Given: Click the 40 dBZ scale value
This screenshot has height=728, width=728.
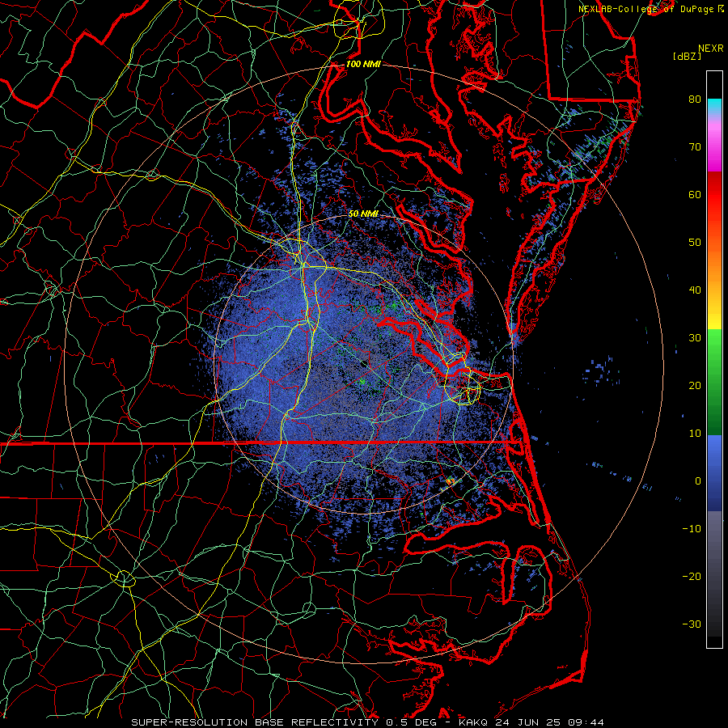Looking at the screenshot, I should point(695,290).
